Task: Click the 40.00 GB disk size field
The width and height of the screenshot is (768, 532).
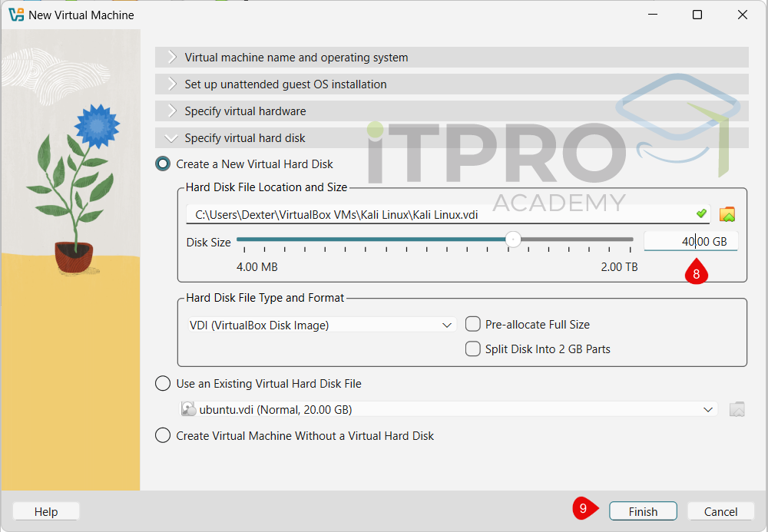Action: coord(690,241)
